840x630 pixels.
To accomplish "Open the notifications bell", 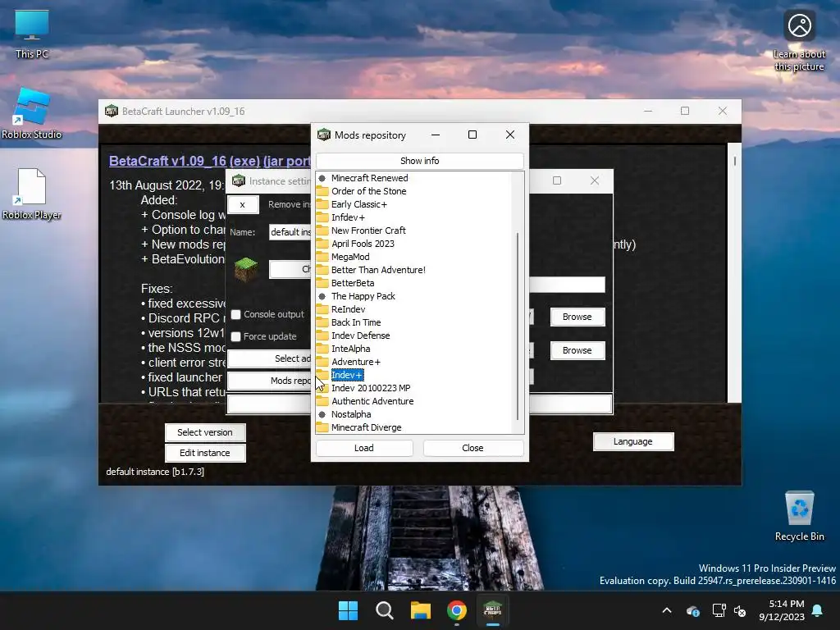I will 818,610.
